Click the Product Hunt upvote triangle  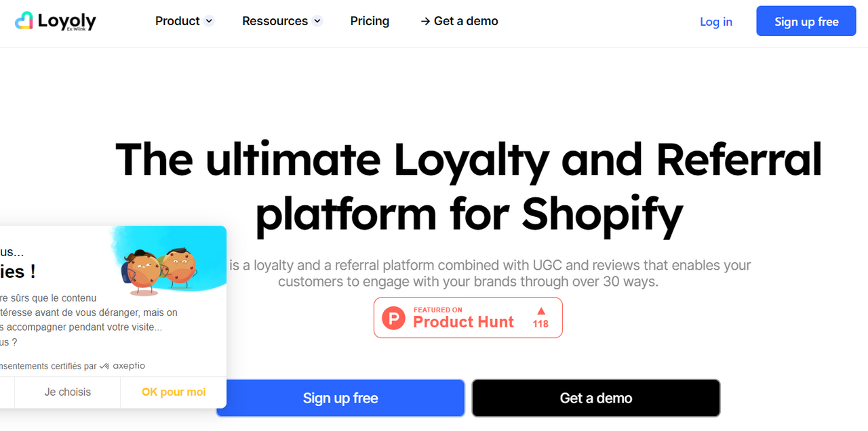tap(540, 311)
